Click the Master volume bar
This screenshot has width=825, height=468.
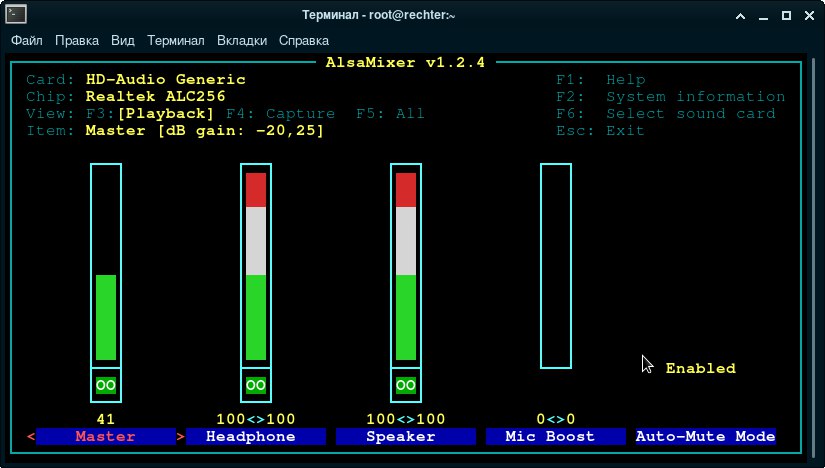pos(106,266)
